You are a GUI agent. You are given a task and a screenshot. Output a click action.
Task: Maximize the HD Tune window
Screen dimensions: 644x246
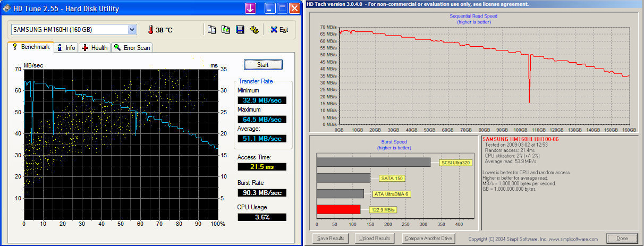[x=283, y=9]
